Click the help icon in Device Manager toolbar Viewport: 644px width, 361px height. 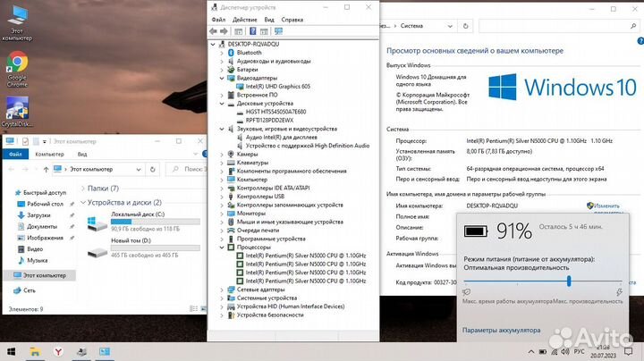point(252,31)
